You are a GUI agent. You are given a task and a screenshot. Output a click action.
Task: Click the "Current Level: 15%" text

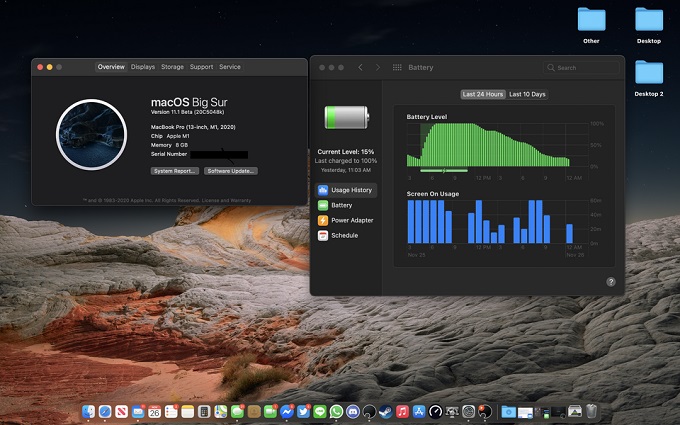coord(346,152)
